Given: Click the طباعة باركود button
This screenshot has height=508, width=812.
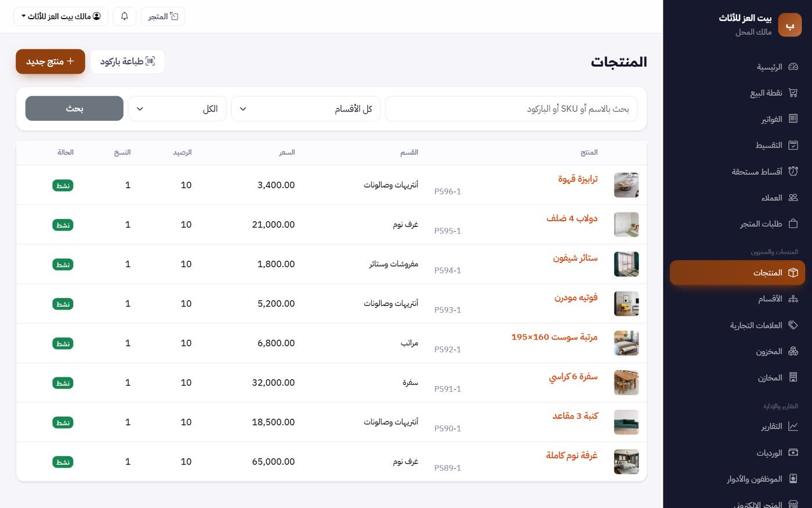Looking at the screenshot, I should click(x=128, y=62).
